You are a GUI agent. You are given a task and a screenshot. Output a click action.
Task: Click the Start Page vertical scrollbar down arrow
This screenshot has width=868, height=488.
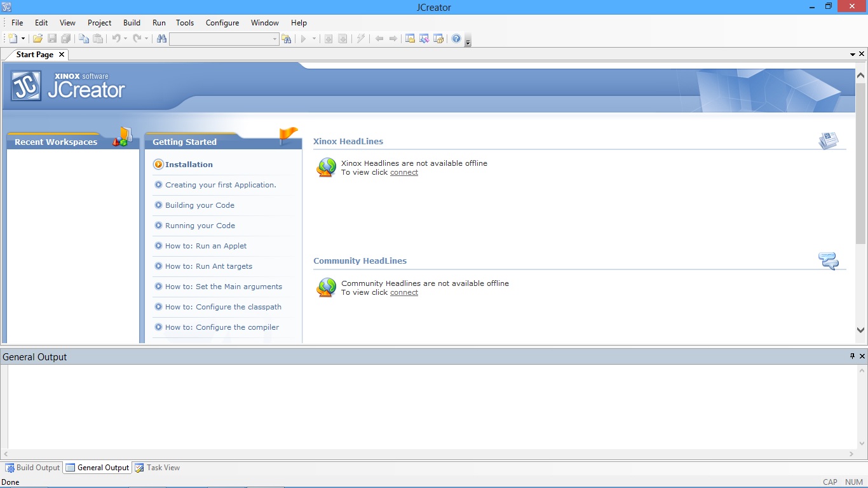pyautogui.click(x=861, y=330)
